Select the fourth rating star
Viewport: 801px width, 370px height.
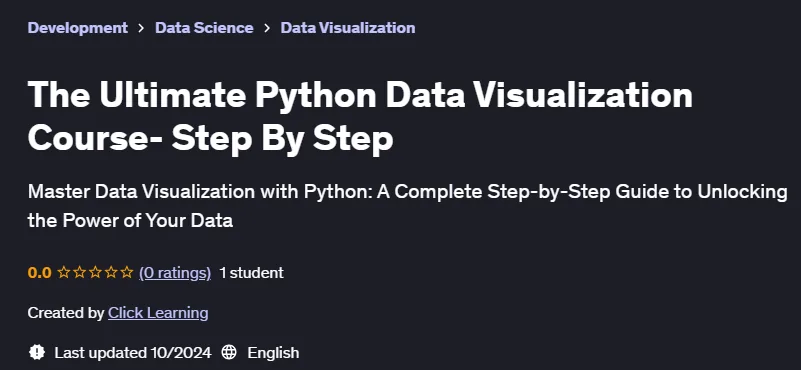111,272
